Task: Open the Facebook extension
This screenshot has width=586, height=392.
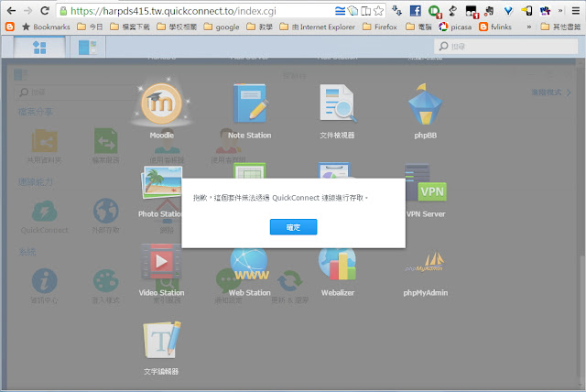Action: (x=415, y=11)
